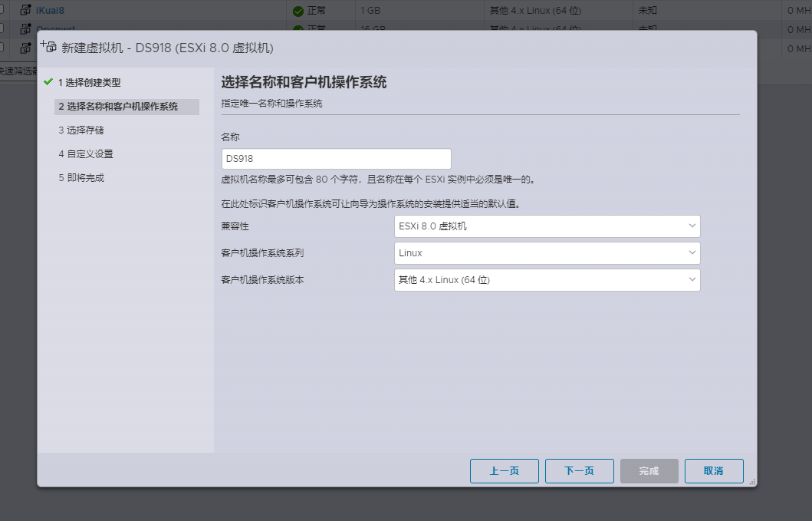The image size is (812, 521).
Task: Select step 5 即将完成
Action: [x=81, y=178]
